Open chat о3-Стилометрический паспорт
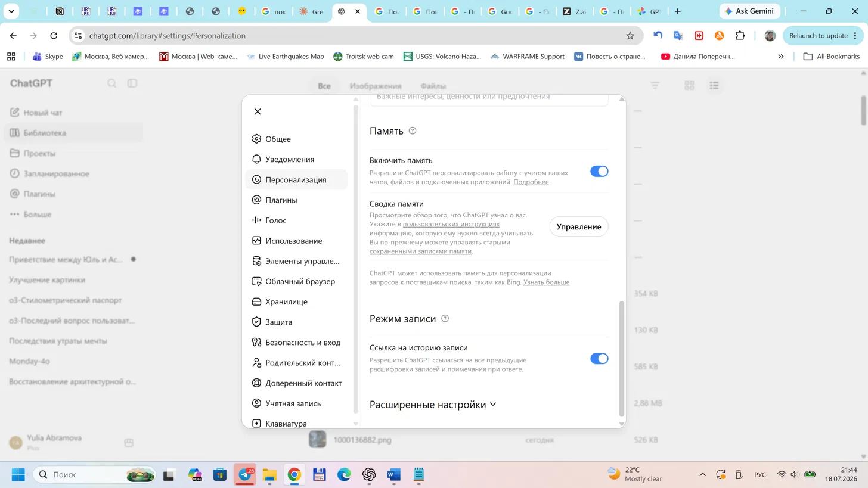Image resolution: width=868 pixels, height=488 pixels. (73, 300)
